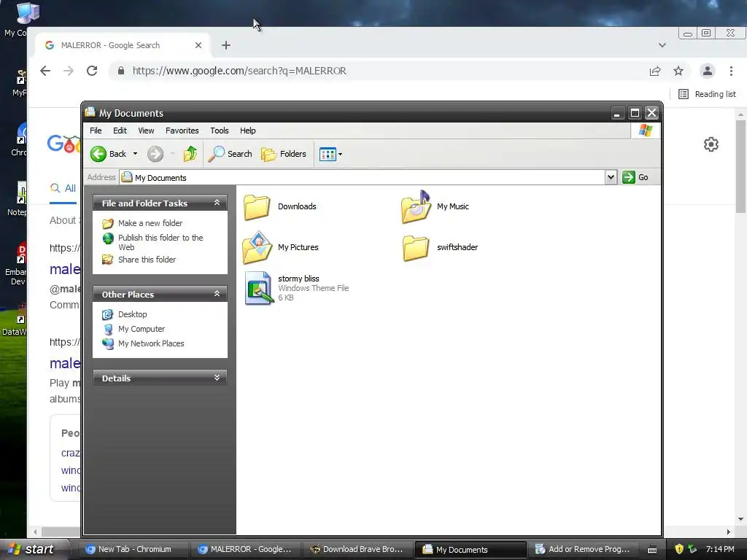Open the Views dropdown arrow
This screenshot has width=747, height=560.
[x=340, y=155]
